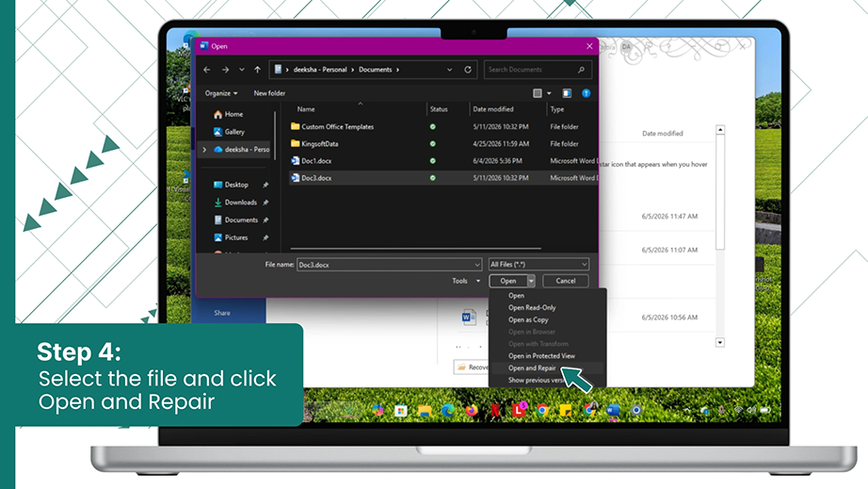Select Gallery in the navigation pane
Viewport: 868px width, 489px height.
(x=229, y=132)
